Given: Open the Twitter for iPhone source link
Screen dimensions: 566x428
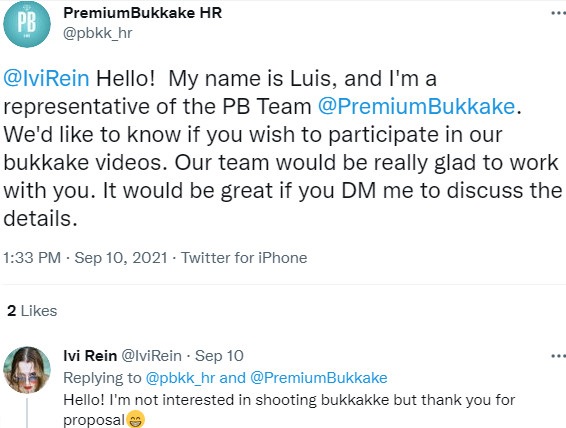Looking at the screenshot, I should [244, 258].
